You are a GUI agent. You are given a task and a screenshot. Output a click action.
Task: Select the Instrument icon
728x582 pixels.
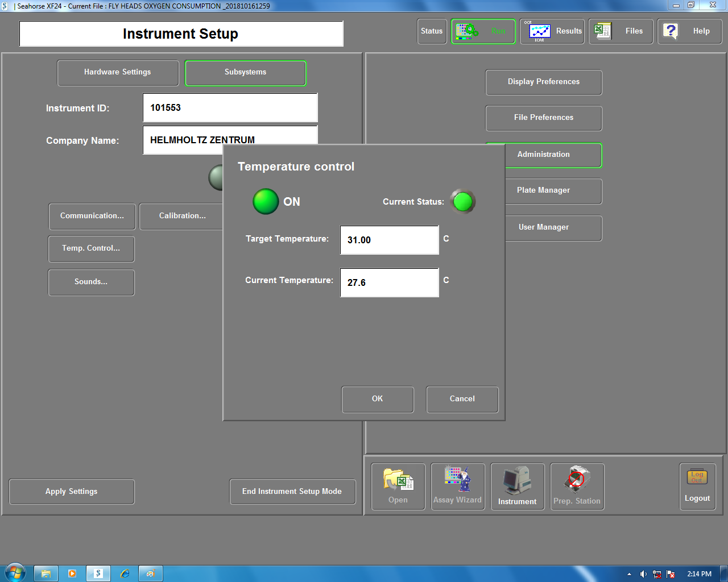(x=518, y=487)
